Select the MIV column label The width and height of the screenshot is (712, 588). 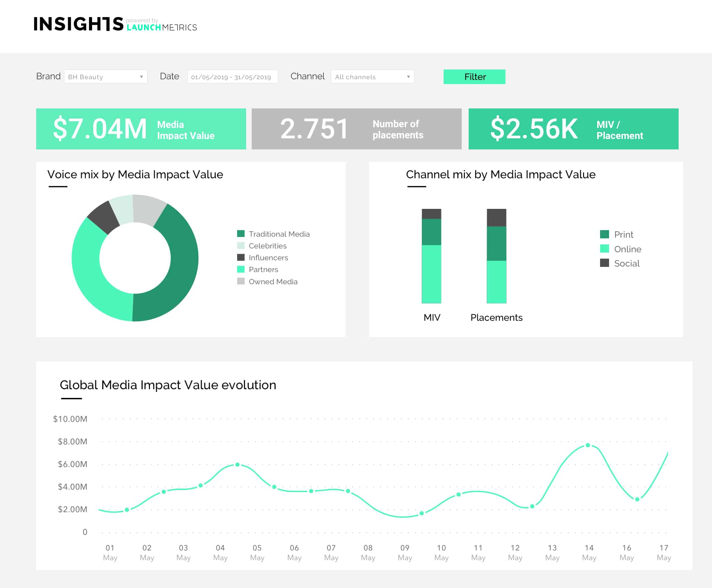point(431,317)
